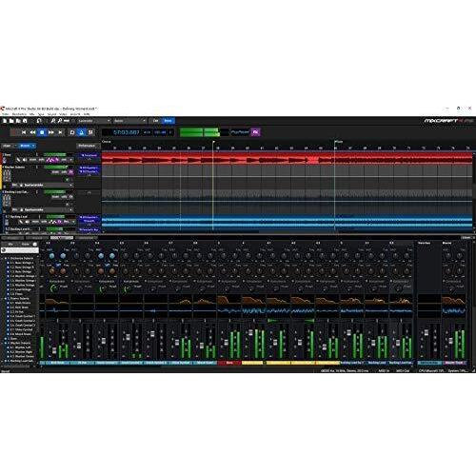Click the purple FX button beside Performance
476x476 pixels.
(255, 132)
